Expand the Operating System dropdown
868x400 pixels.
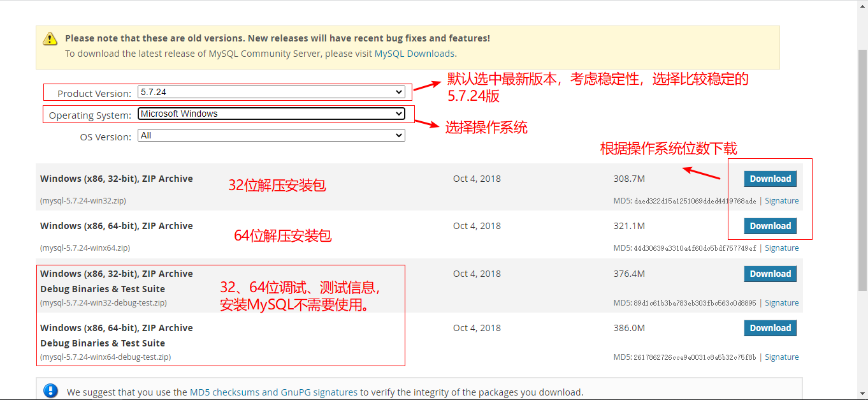pyautogui.click(x=271, y=114)
